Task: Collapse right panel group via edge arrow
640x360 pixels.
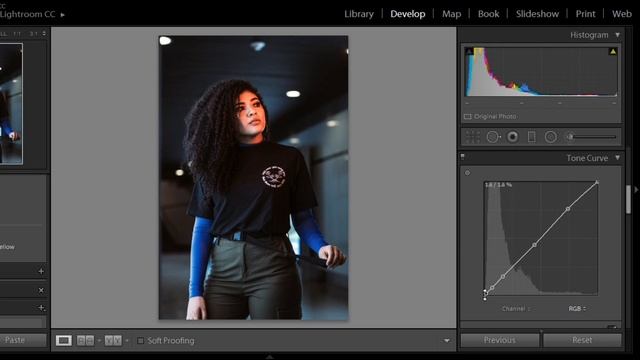Action: 636,190
